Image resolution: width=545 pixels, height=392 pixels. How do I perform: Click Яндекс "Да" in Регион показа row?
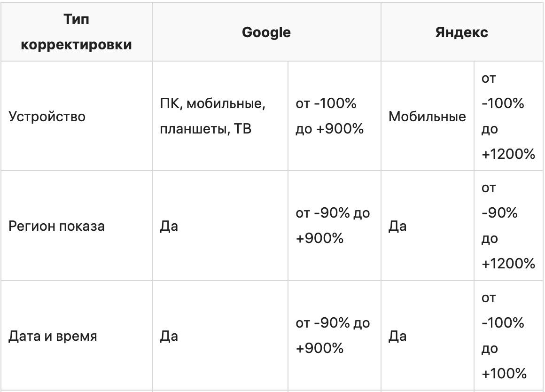point(397,226)
